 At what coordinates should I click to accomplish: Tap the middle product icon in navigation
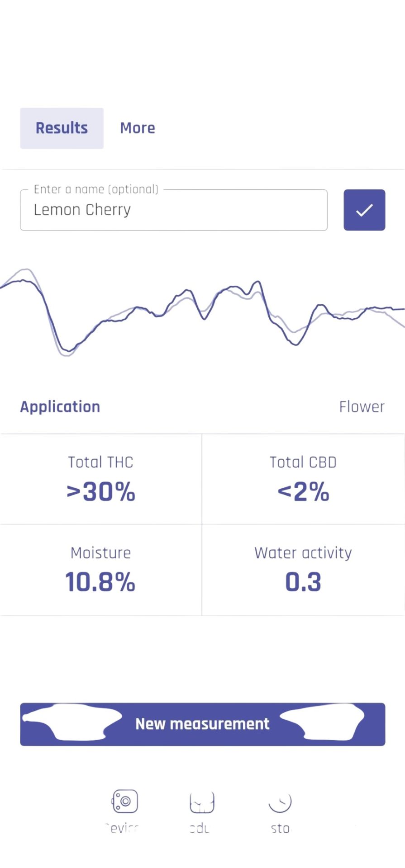click(202, 802)
